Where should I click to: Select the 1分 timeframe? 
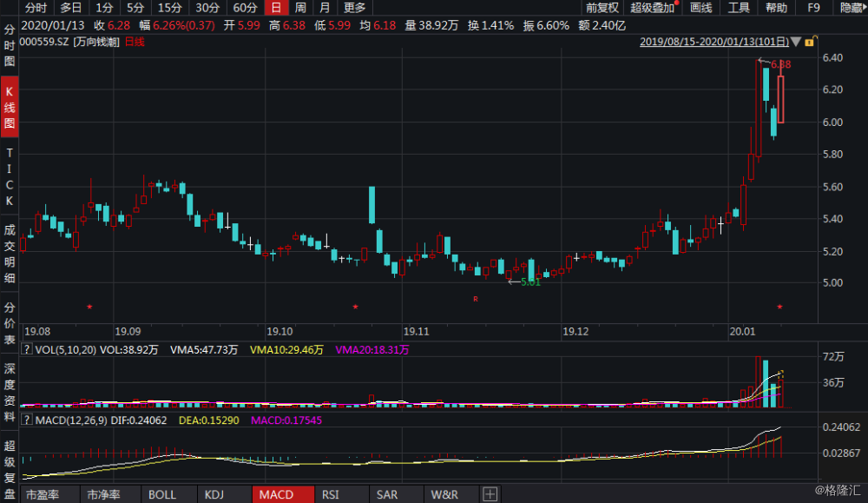tap(103, 8)
